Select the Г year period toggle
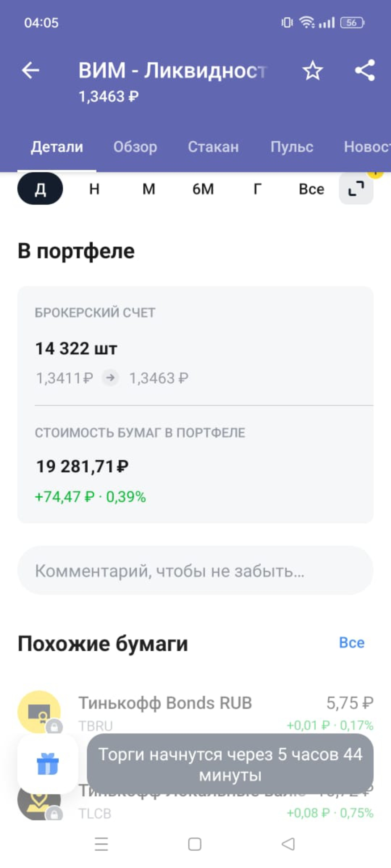 point(257,189)
